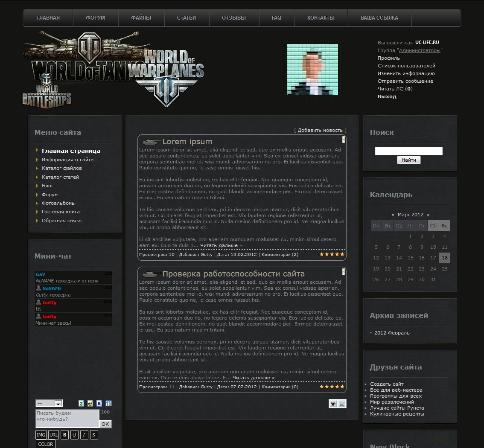The image size is (484, 448).
Task: Focus the search input field
Action: [409, 151]
